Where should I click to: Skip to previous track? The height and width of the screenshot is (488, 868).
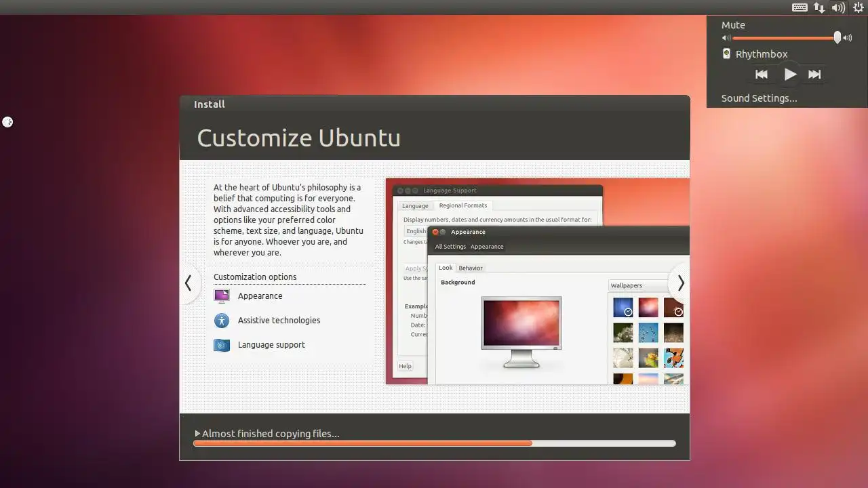tap(762, 75)
